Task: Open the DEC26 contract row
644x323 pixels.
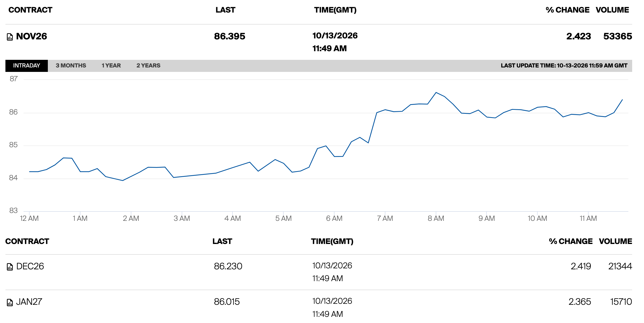Action: [x=319, y=272]
